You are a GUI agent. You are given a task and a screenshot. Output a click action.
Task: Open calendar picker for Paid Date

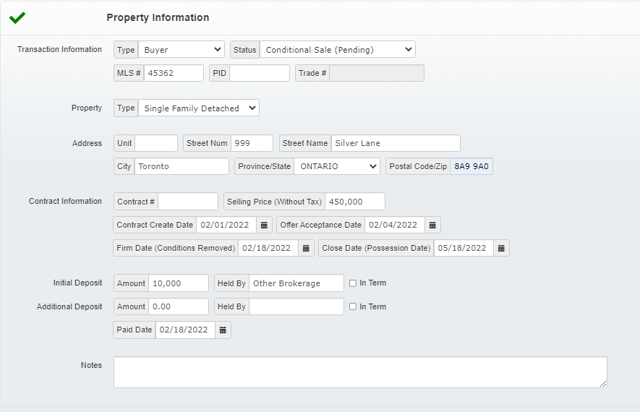click(223, 329)
